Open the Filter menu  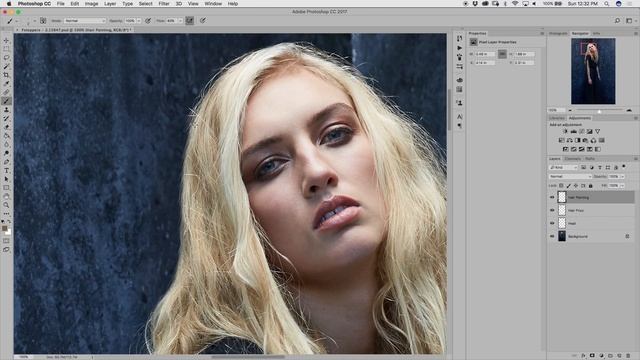(164, 4)
